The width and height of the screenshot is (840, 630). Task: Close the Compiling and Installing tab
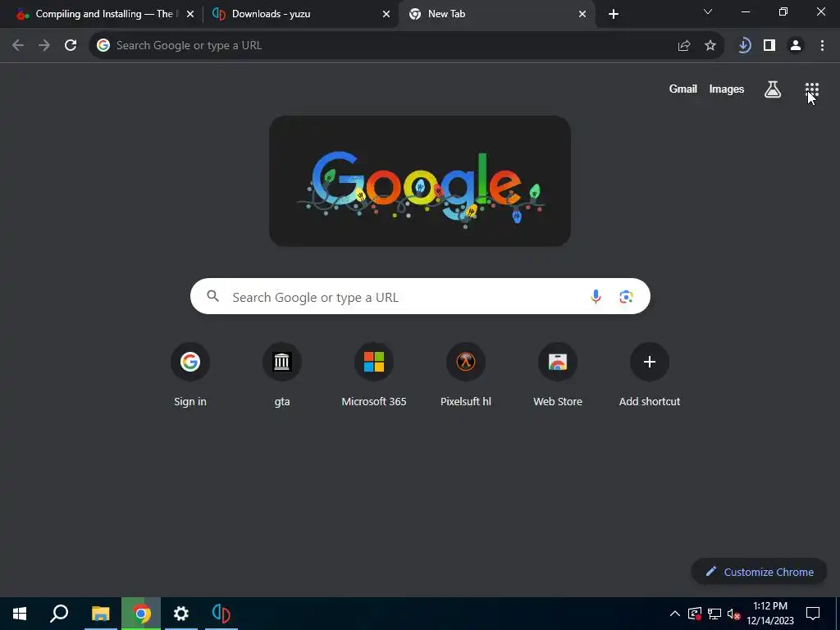tap(190, 14)
